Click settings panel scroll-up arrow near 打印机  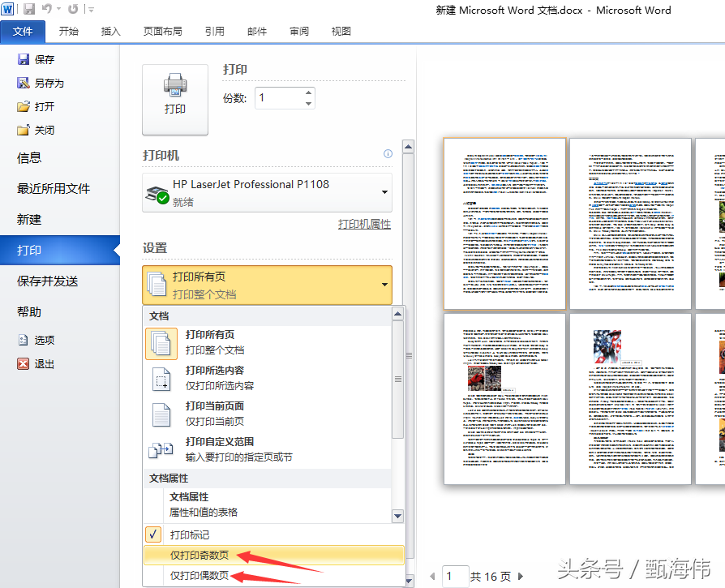tap(408, 148)
